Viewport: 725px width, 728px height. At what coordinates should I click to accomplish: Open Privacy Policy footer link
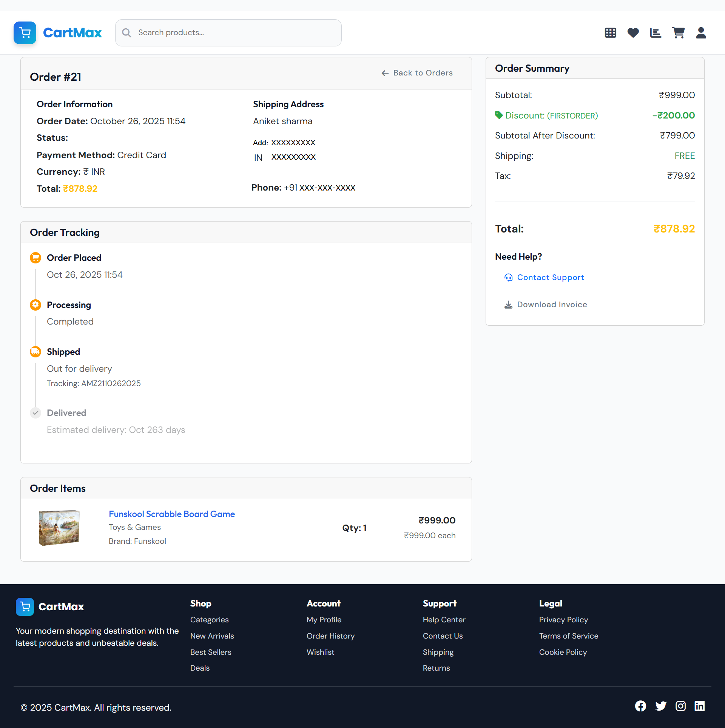(x=563, y=620)
